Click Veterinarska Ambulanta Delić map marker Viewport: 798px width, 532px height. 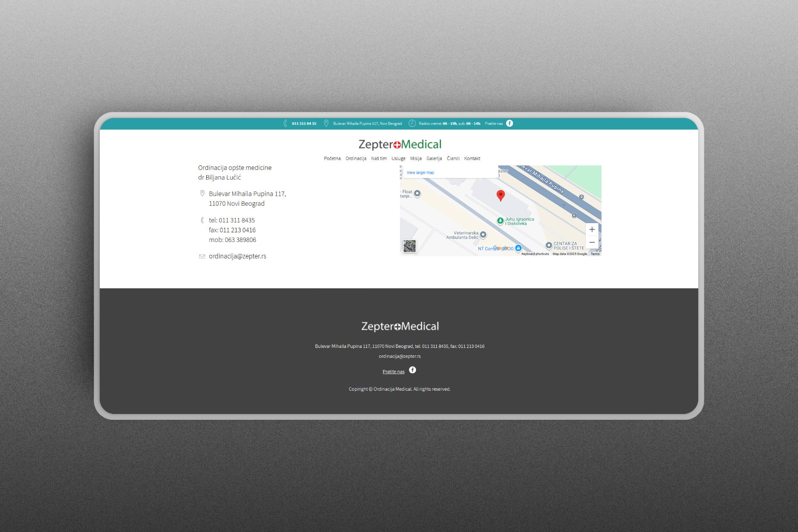point(483,235)
